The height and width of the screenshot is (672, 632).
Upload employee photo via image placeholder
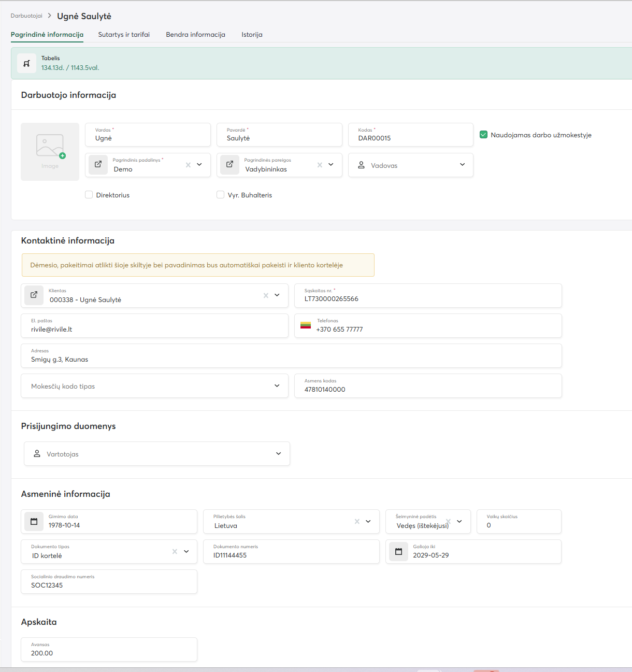(50, 151)
